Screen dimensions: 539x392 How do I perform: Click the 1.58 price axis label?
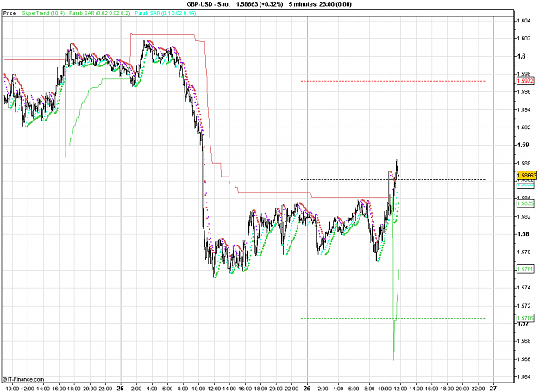(523, 234)
